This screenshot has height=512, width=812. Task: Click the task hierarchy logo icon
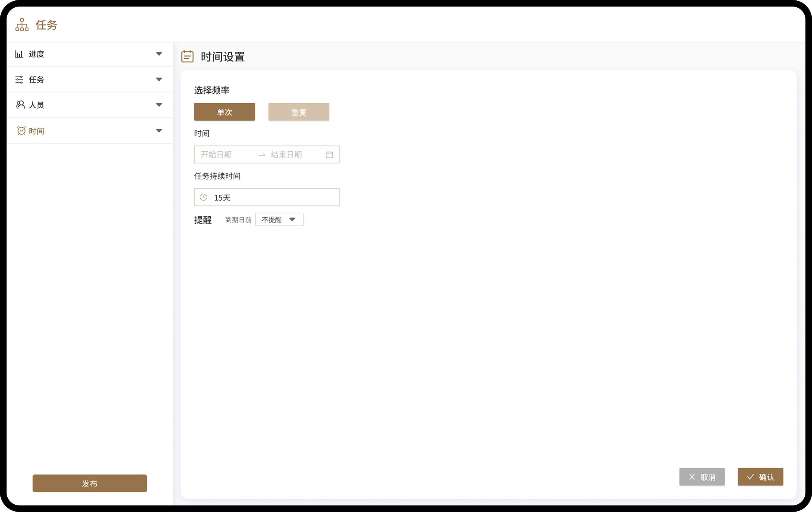click(x=22, y=25)
